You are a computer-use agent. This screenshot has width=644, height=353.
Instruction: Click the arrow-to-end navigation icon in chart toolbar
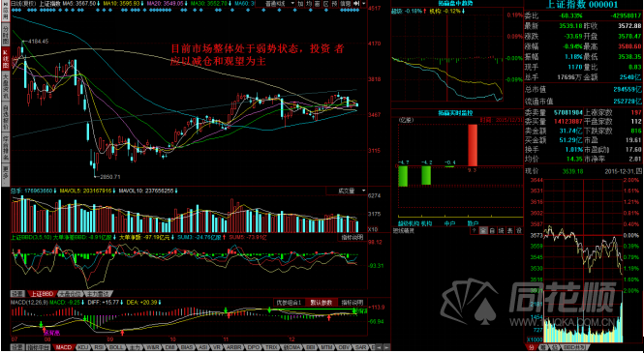(x=355, y=3)
